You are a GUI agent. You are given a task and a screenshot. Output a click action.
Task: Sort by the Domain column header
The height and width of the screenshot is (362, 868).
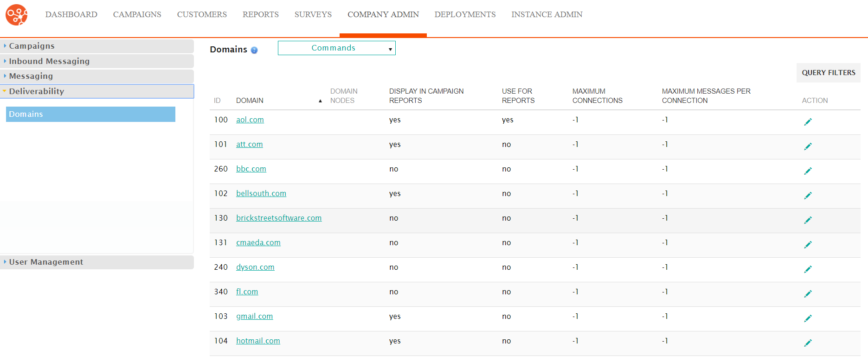point(250,101)
